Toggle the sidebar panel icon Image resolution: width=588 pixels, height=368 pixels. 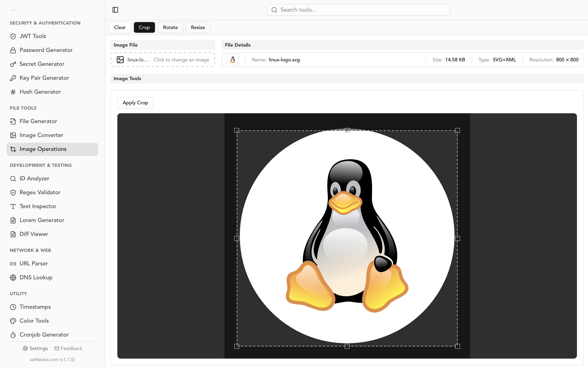115,10
